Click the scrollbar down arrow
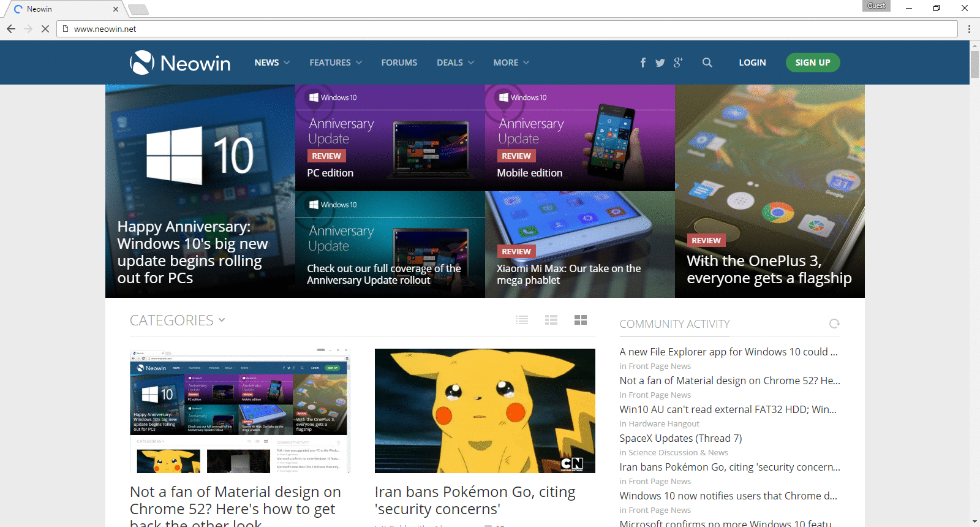The width and height of the screenshot is (980, 527). tap(974, 521)
